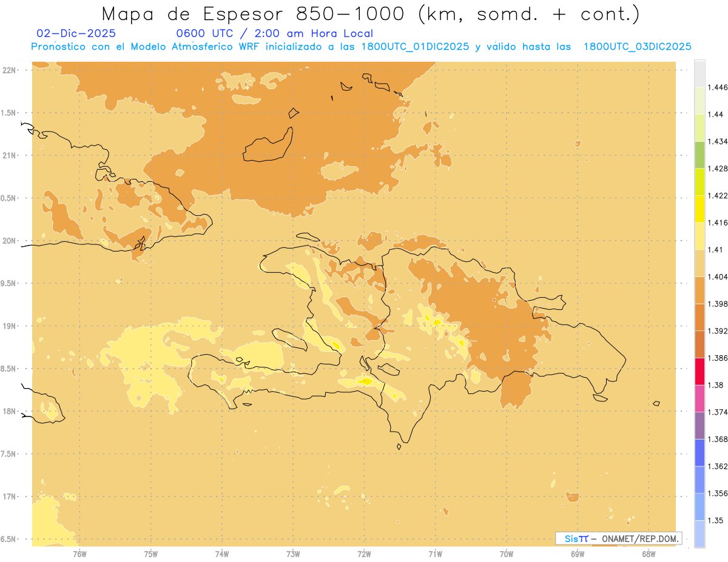The width and height of the screenshot is (728, 562).
Task: Pick the bright yellow swatch between 1.416 and 1.422
Action: click(x=699, y=209)
